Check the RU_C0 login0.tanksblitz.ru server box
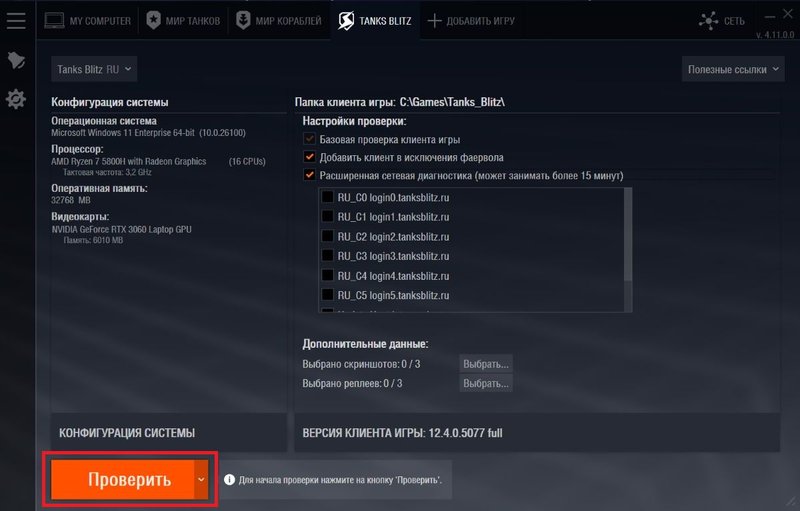The image size is (800, 511). (x=328, y=197)
